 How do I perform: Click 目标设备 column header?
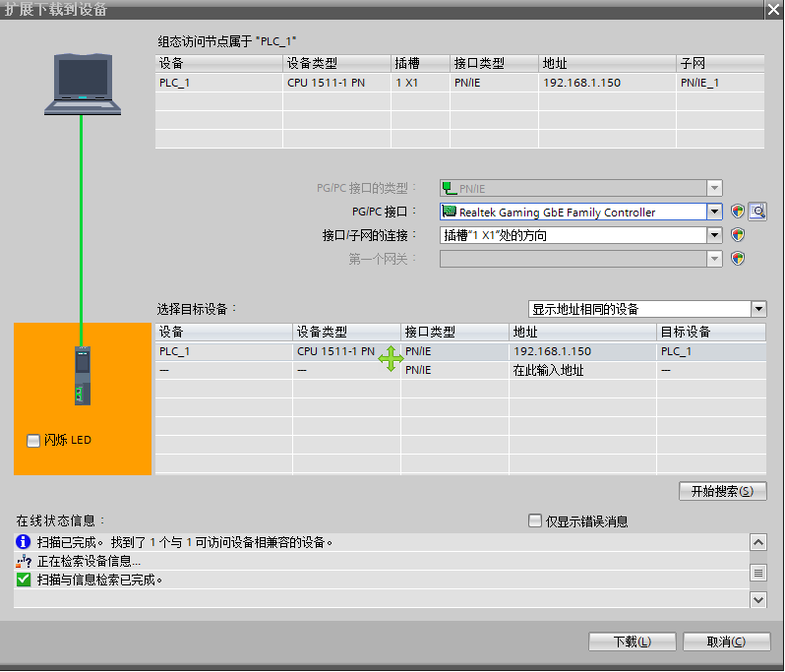[711, 332]
